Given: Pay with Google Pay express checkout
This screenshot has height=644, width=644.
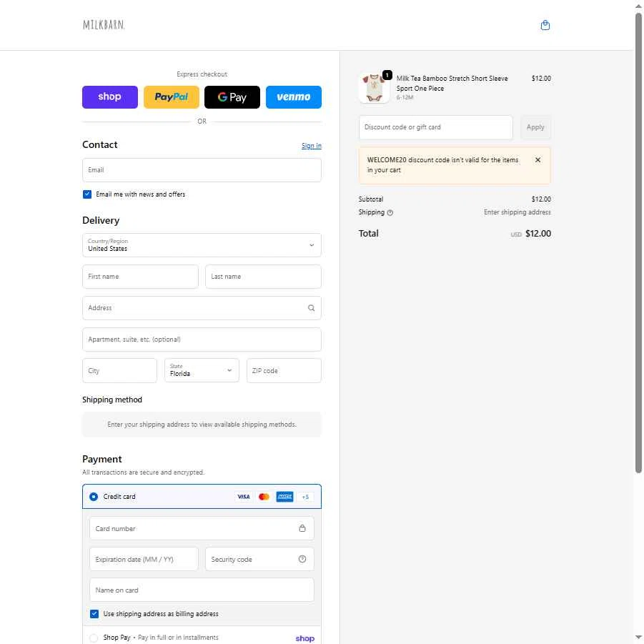Looking at the screenshot, I should pos(232,97).
